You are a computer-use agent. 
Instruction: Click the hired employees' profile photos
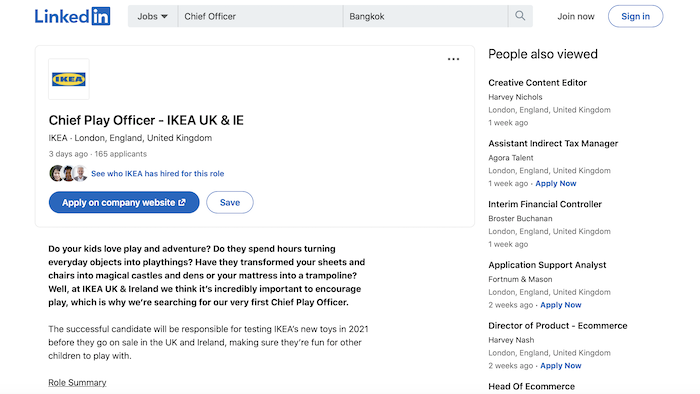68,173
